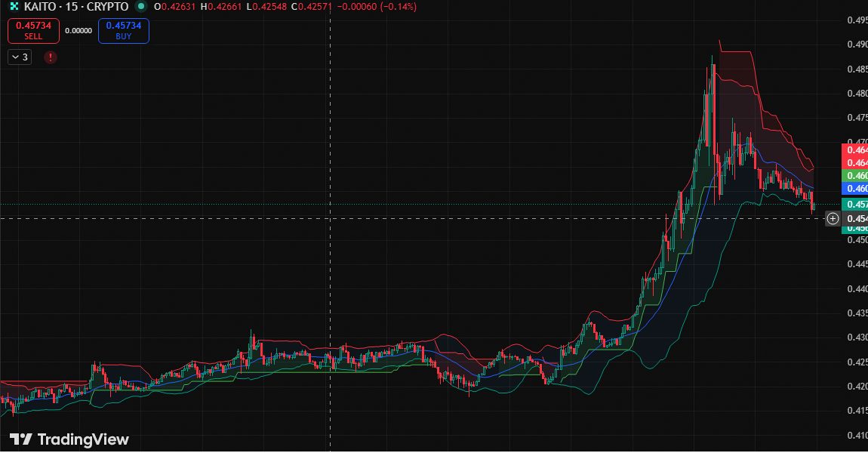Click the blue 0.460 price label
This screenshot has width=868, height=453.
[x=854, y=189]
